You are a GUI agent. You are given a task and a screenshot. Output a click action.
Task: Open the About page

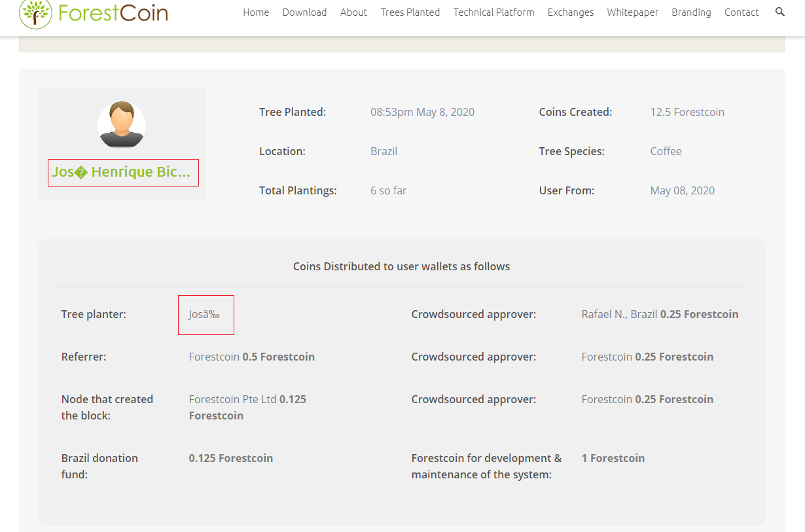(353, 12)
